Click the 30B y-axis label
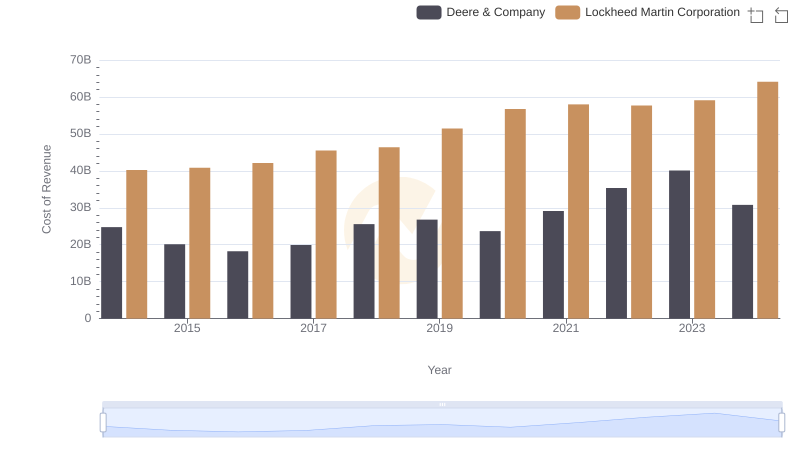 [81, 207]
